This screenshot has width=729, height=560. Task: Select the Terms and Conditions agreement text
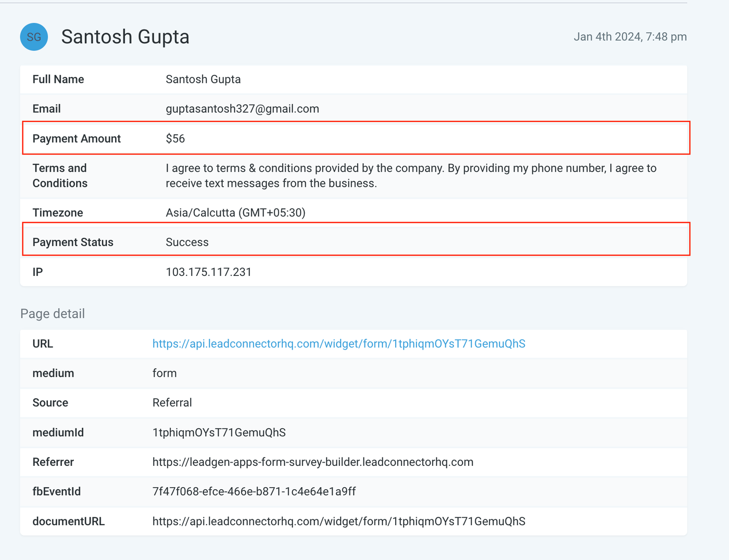[411, 176]
